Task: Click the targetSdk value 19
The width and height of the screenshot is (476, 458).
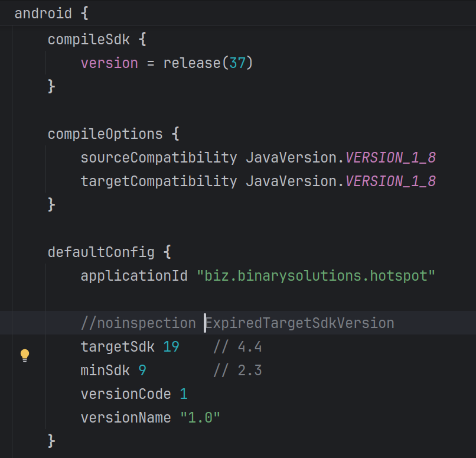Action: (x=171, y=347)
